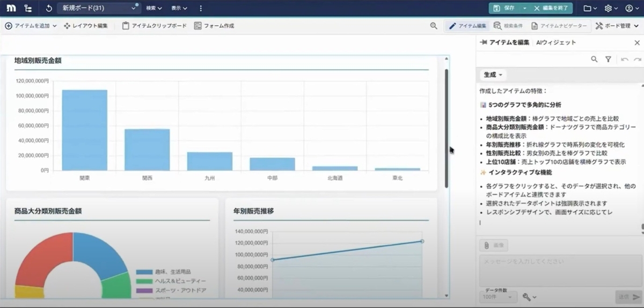Expand the save options arrow next to 保存
This screenshot has height=308, width=644.
pyautogui.click(x=524, y=8)
